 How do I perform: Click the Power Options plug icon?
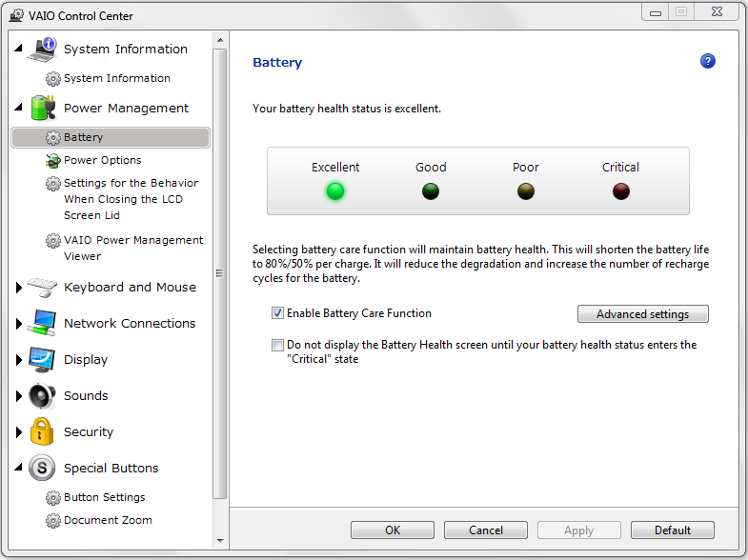coord(53,161)
